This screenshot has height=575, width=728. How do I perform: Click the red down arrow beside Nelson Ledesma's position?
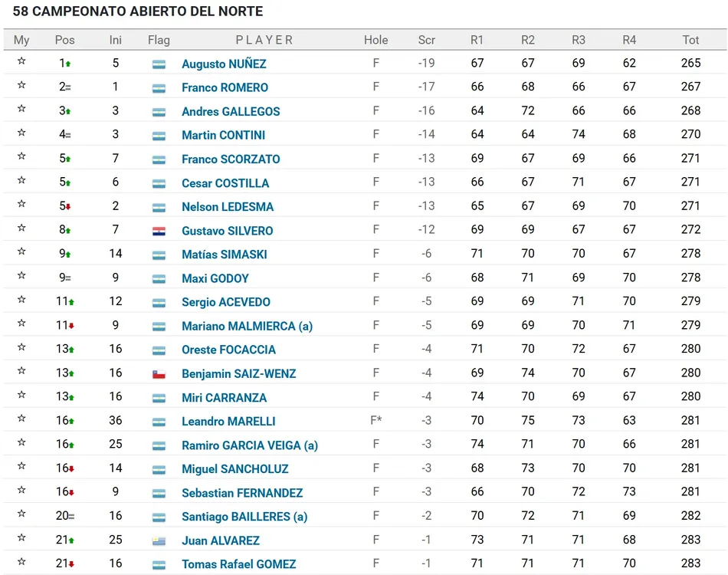(68, 208)
